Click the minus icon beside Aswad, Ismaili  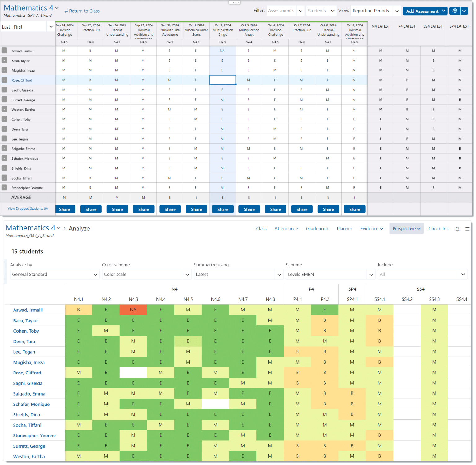[x=4, y=51]
